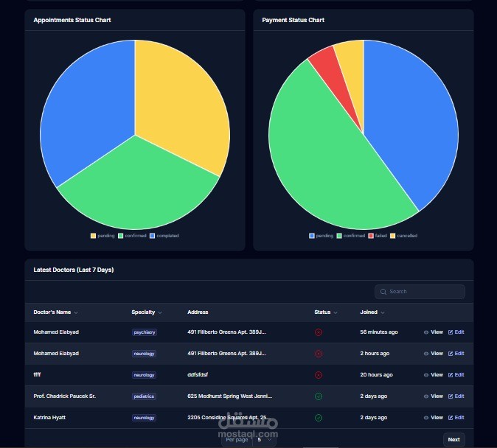This screenshot has width=497, height=448.
Task: Click the edit pencil icon in 2 hours ago row
Action: pos(451,354)
